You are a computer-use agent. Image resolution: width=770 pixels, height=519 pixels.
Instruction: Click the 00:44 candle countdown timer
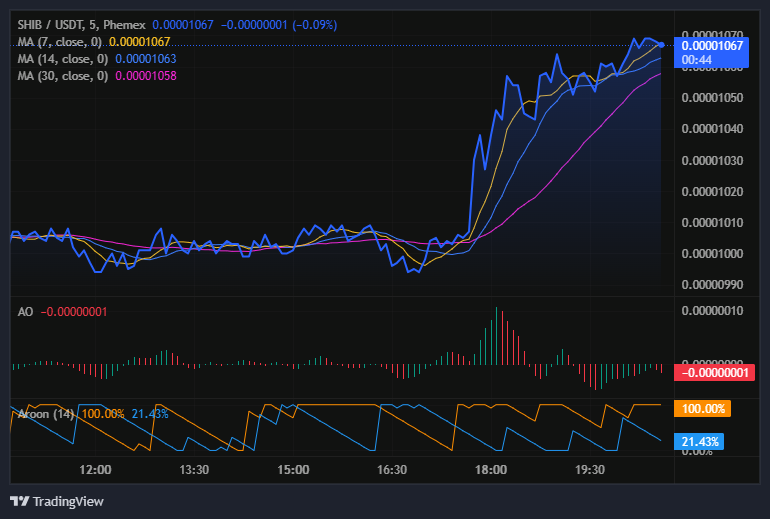(696, 60)
